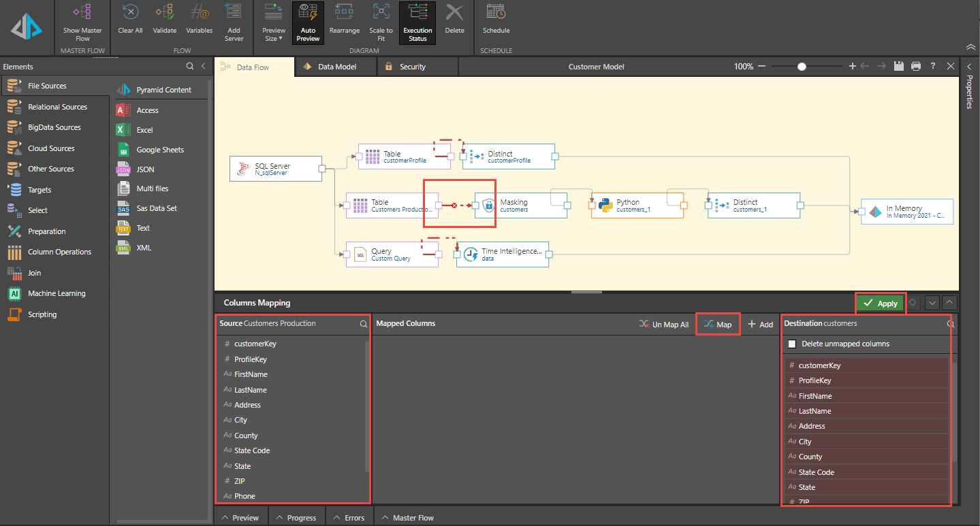Screen dimensions: 980x526
Task: Check Delete unmapped columns
Action: tap(791, 344)
